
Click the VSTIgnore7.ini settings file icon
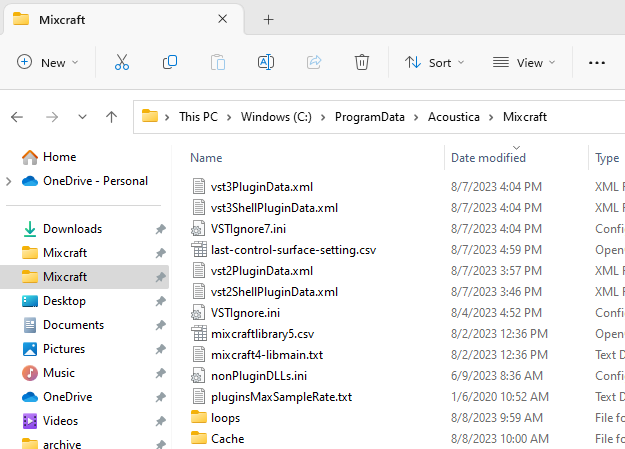tap(198, 228)
